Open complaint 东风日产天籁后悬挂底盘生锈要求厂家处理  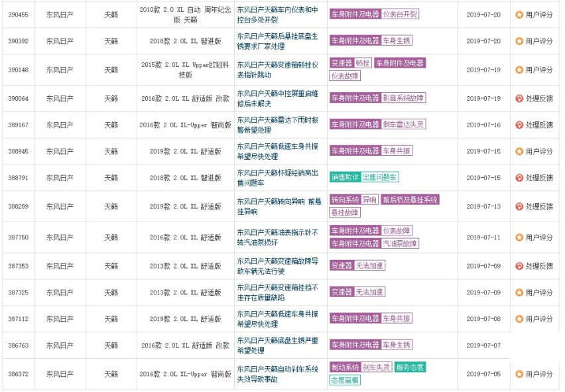click(x=277, y=41)
